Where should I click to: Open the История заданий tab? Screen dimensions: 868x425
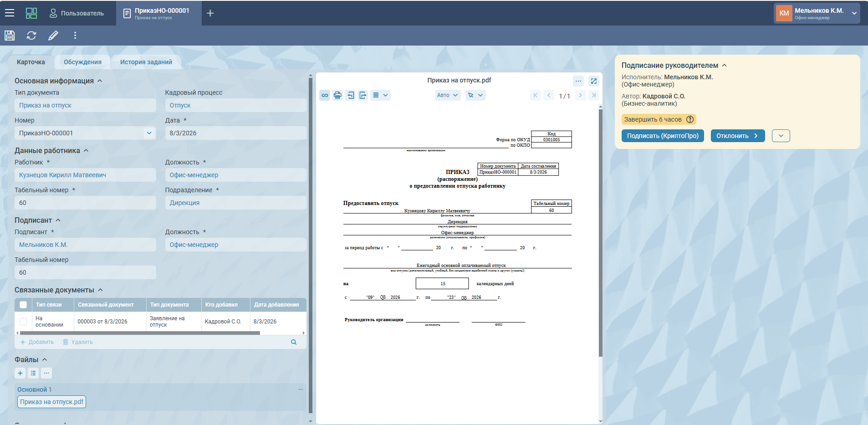click(x=146, y=62)
